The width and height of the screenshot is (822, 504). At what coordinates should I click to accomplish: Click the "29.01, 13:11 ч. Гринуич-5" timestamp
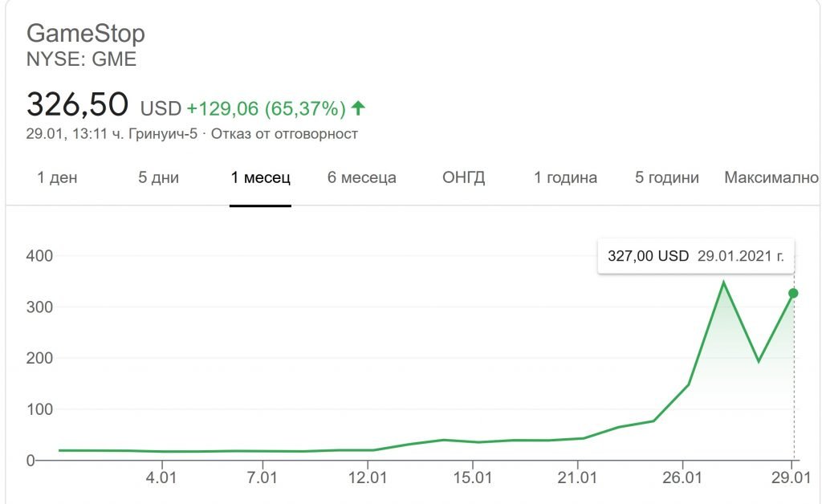pyautogui.click(x=112, y=134)
